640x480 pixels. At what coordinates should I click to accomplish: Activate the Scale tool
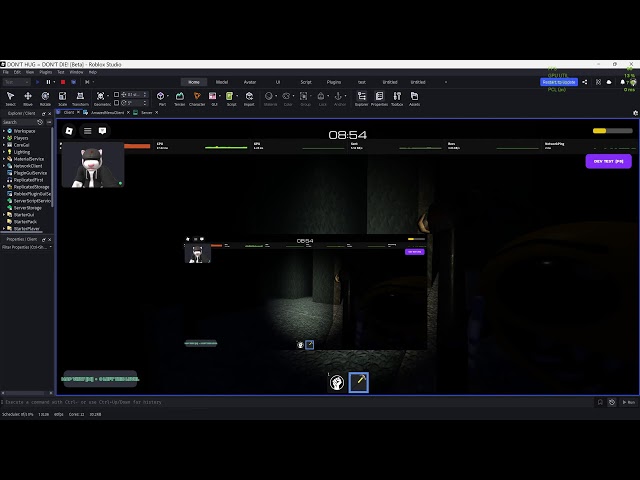pyautogui.click(x=62, y=98)
